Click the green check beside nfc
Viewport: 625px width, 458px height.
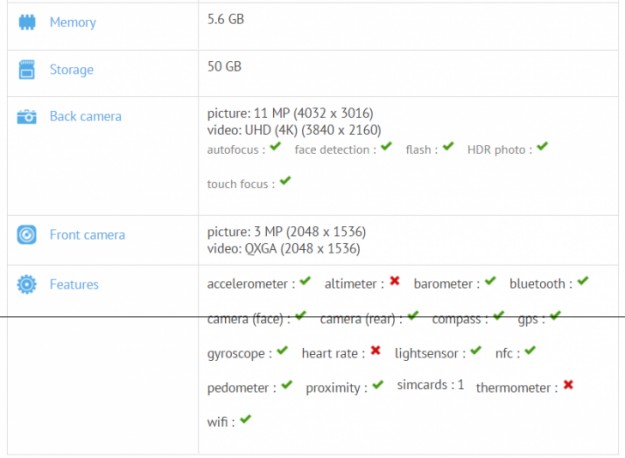530,351
